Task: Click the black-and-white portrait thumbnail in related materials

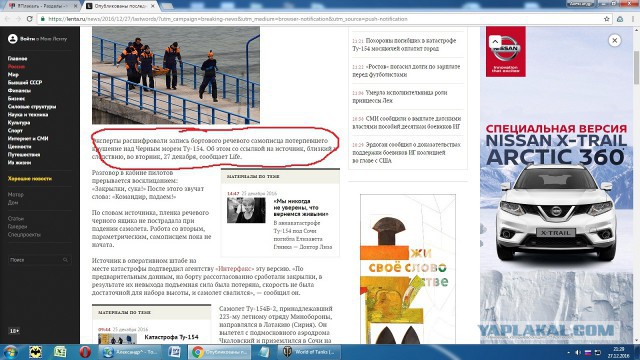Action: [246, 210]
